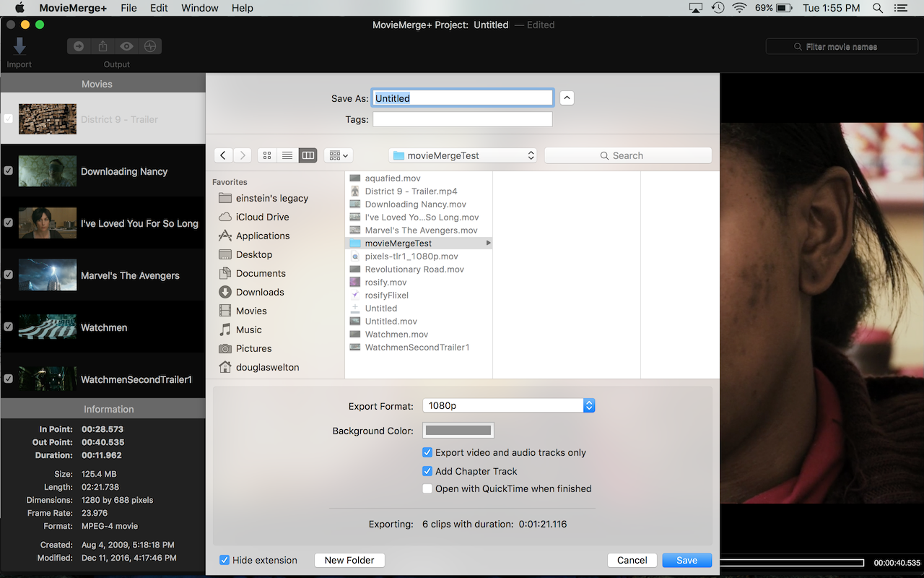
Task: Open movieMergeTest location popup
Action: pos(463,155)
